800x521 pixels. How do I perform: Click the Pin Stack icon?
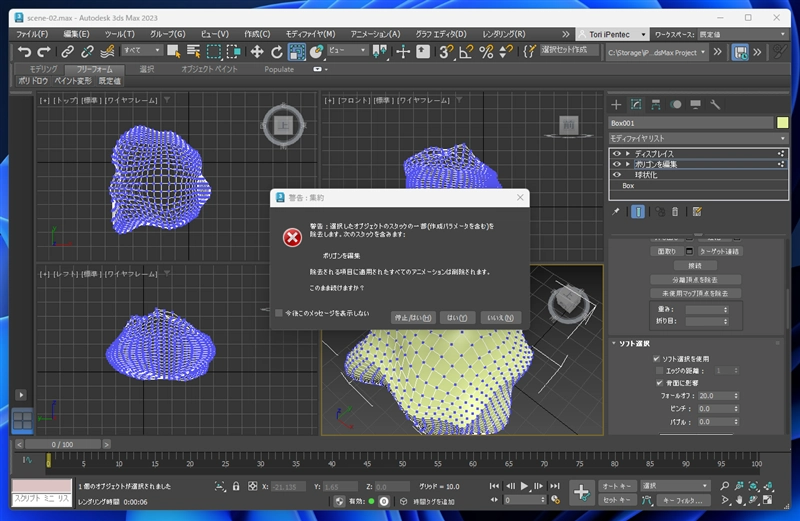click(616, 211)
